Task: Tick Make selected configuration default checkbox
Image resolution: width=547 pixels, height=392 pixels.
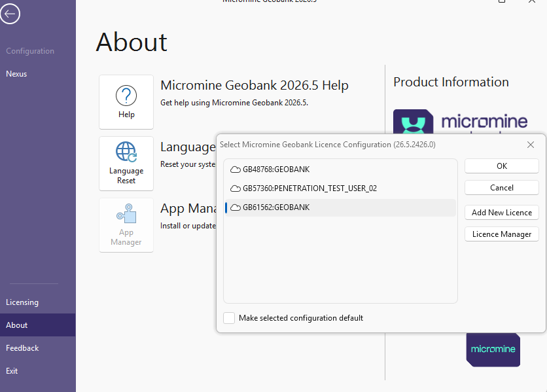Action: (x=229, y=318)
